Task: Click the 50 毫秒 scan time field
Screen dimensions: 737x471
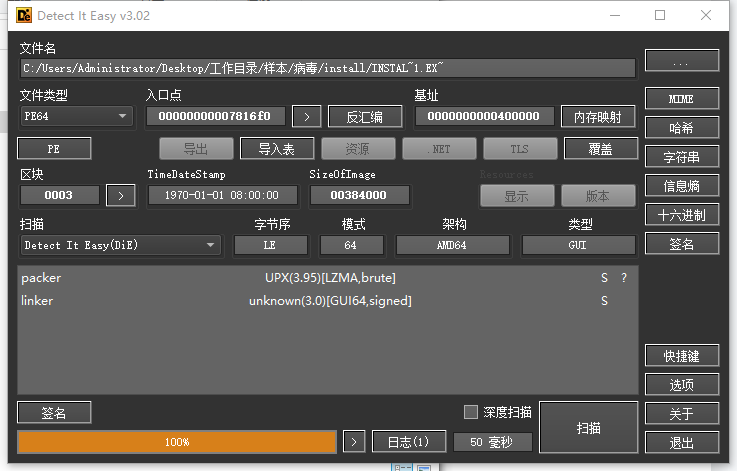Action: click(492, 442)
